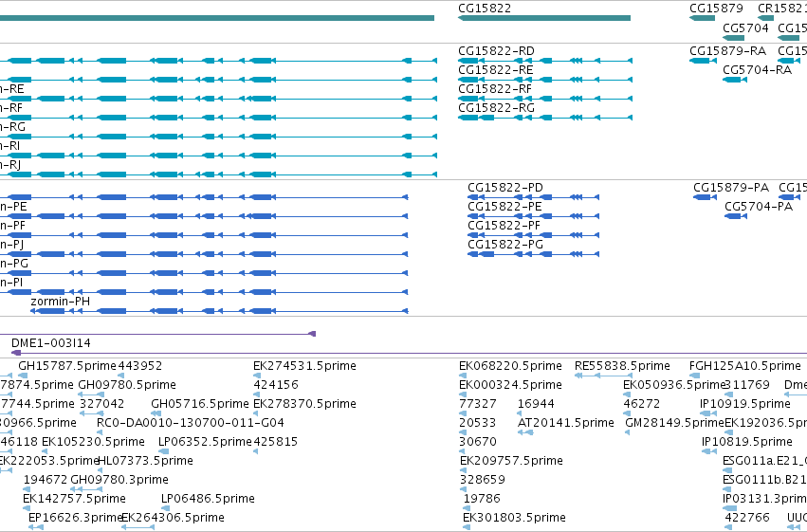Select EST 19786
This screenshot has width=807, height=532.
tap(482, 499)
